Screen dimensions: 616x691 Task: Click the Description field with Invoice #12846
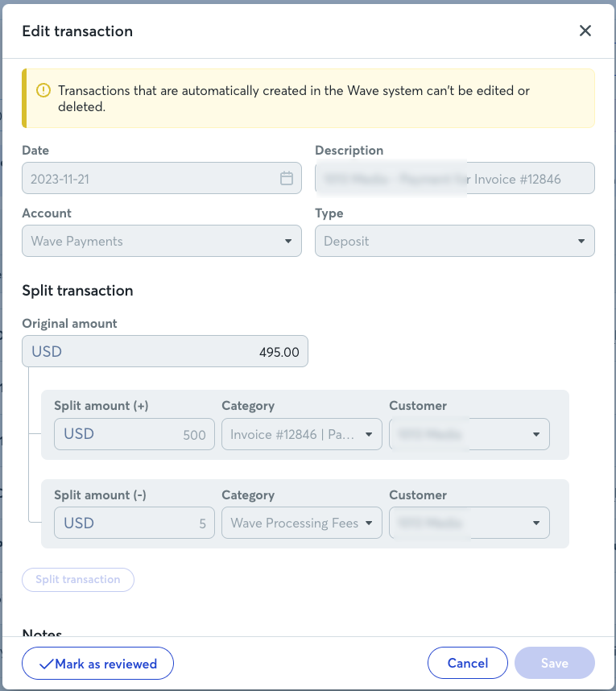(455, 178)
